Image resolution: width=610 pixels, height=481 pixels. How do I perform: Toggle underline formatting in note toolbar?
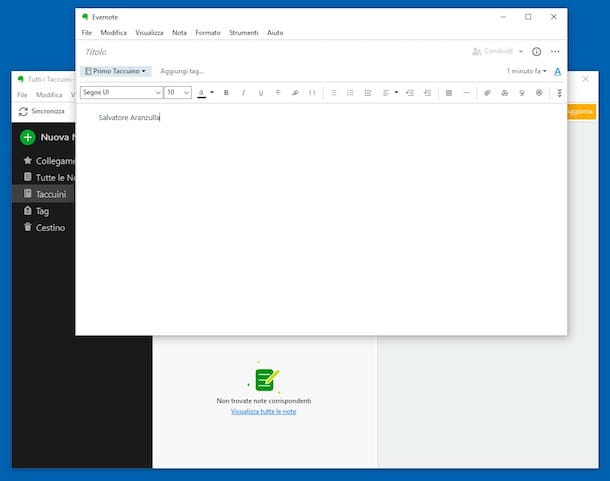pyautogui.click(x=261, y=93)
